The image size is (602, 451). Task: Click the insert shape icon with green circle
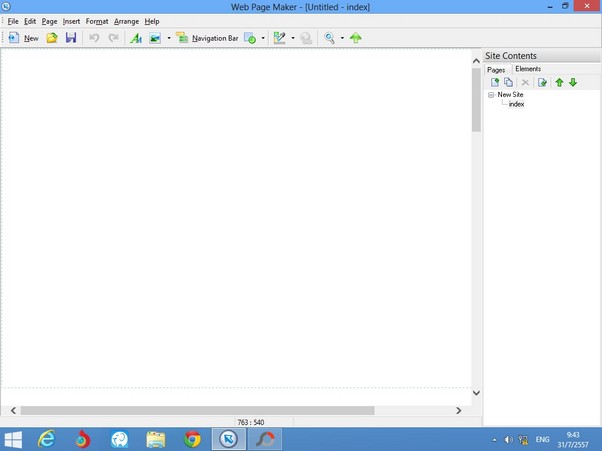pyautogui.click(x=250, y=38)
